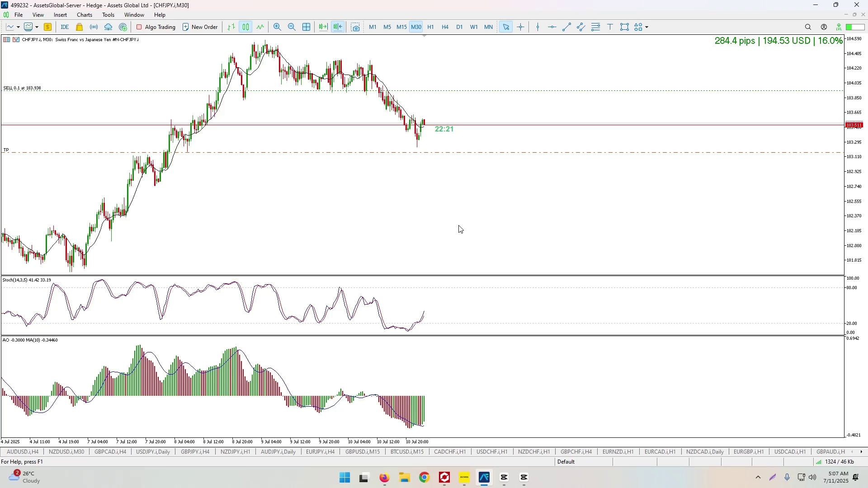Open Chrome from the Windows taskbar
This screenshot has width=868, height=488.
tap(425, 478)
